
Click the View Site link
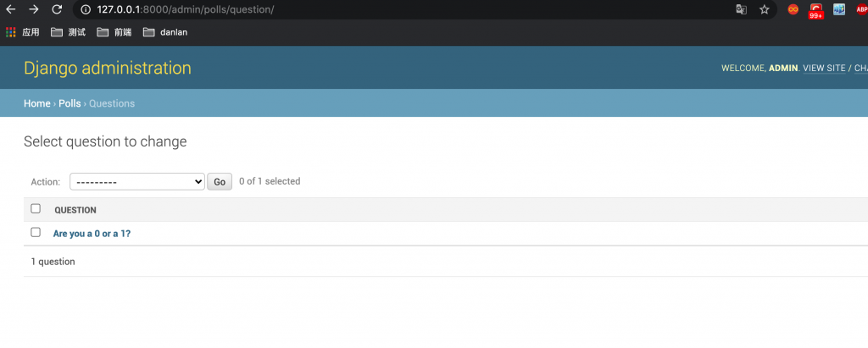point(824,68)
